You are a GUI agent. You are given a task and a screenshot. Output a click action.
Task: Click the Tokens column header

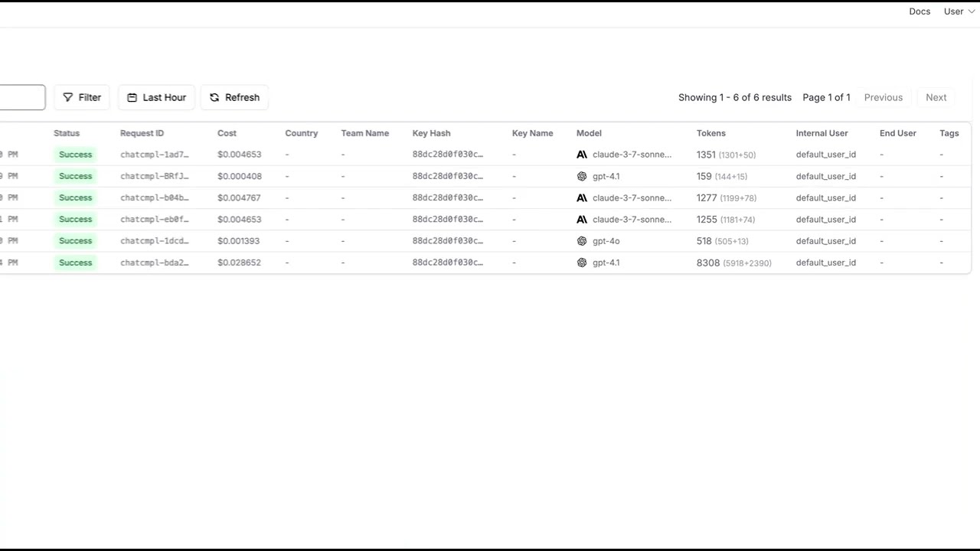tap(710, 133)
